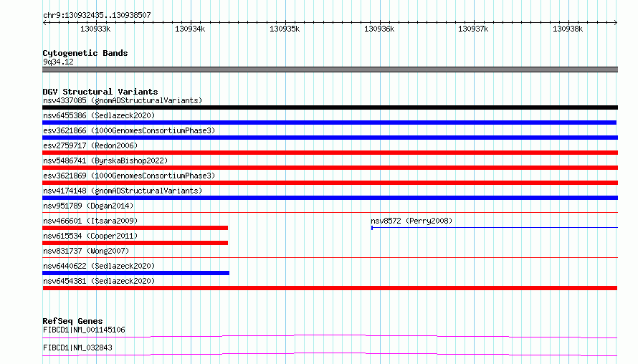Click the thin blue nsv8572 variant line
The height and width of the screenshot is (364, 638).
495,228
